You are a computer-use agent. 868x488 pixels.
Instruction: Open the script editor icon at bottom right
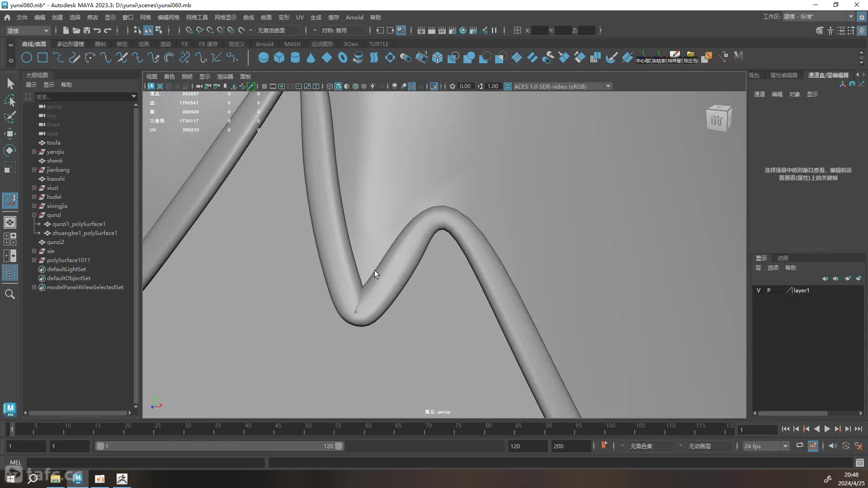[x=859, y=462]
